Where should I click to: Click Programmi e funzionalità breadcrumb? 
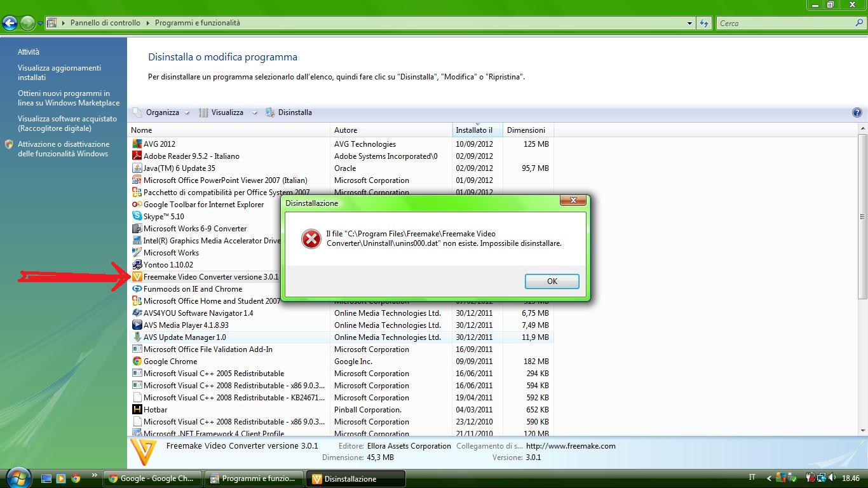(x=198, y=23)
